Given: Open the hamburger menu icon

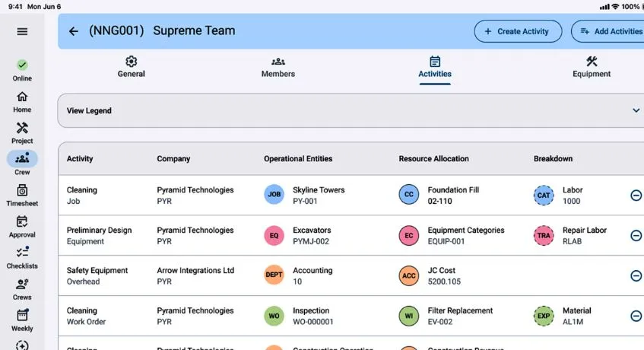Looking at the screenshot, I should click(22, 32).
